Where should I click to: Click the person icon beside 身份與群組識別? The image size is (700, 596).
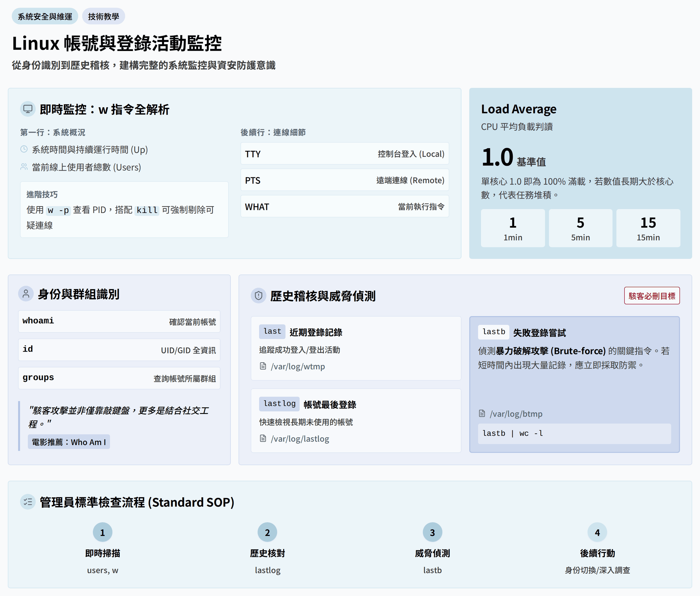tap(26, 294)
